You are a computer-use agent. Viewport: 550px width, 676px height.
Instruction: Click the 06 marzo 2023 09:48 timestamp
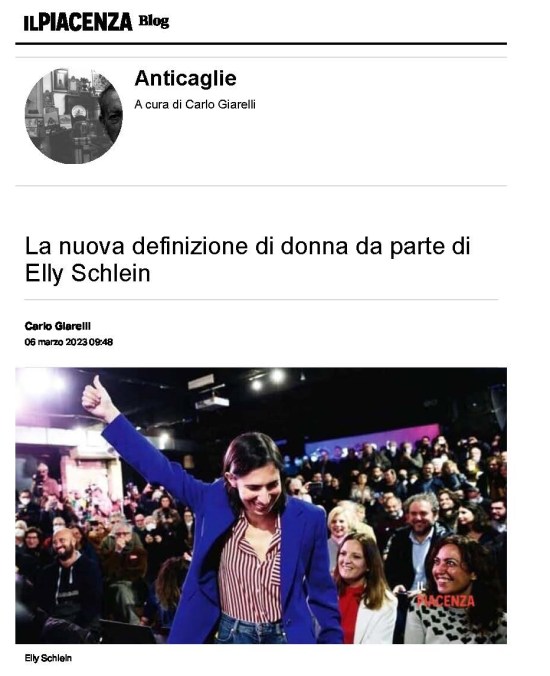tap(69, 342)
